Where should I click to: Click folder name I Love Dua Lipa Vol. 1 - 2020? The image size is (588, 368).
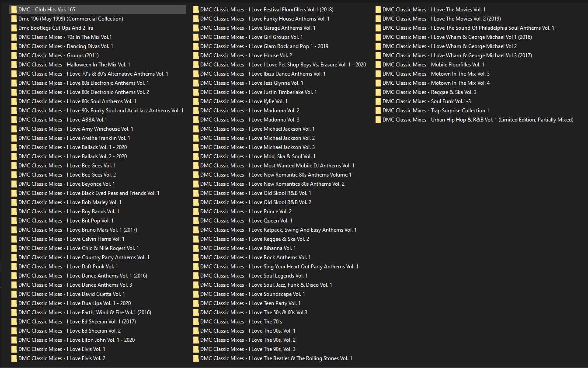[75, 303]
